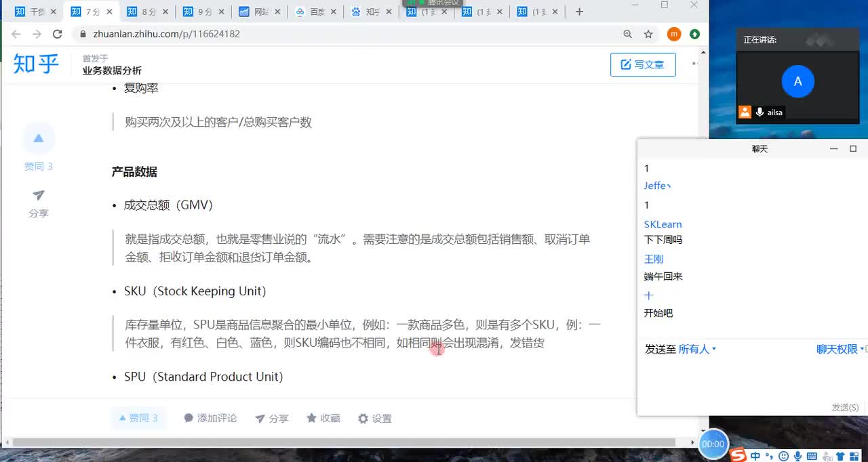Close the active 7分 tab
868x462 pixels.
(109, 12)
